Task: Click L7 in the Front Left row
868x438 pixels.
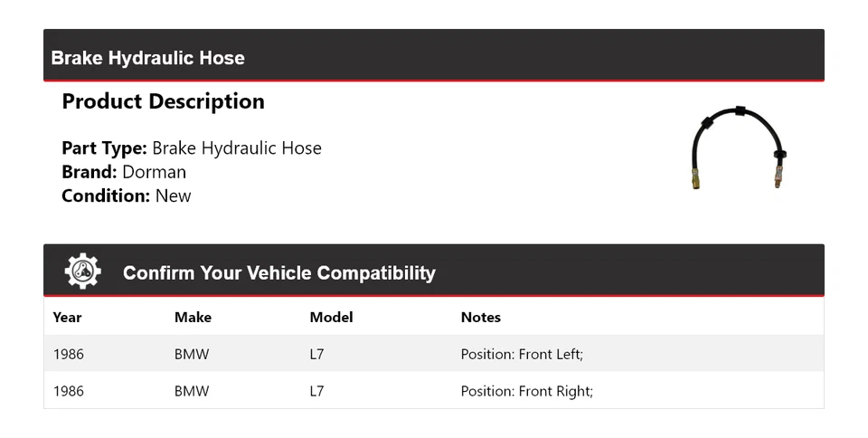Action: click(316, 354)
